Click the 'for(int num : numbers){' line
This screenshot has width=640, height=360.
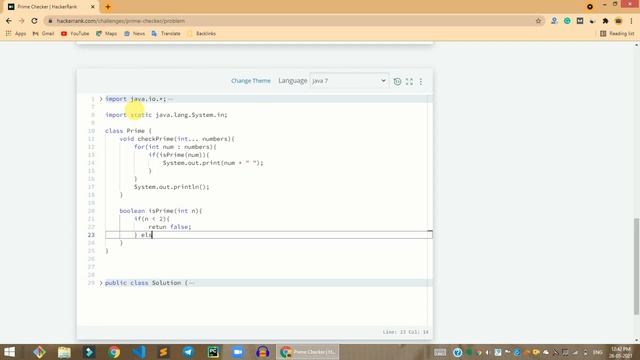175,147
